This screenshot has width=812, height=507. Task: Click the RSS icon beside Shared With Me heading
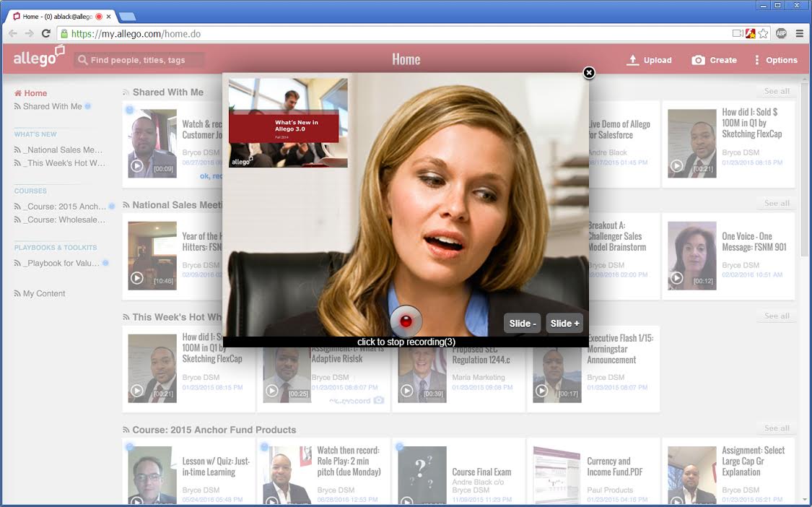click(126, 92)
